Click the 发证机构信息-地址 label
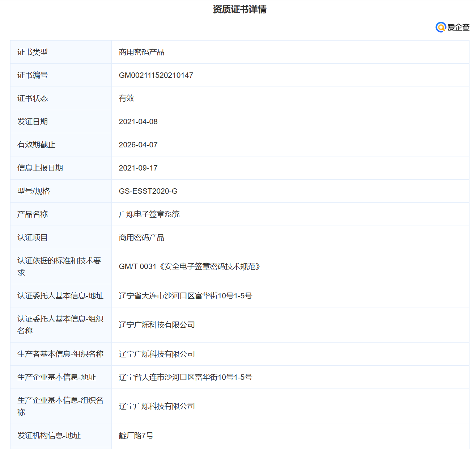The image size is (476, 449). tap(49, 436)
